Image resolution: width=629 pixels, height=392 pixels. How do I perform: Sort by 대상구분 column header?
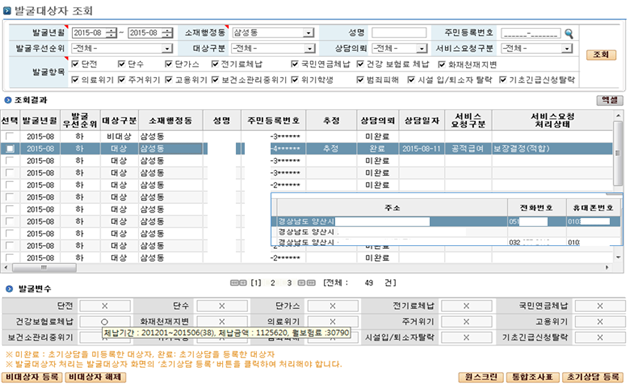119,120
